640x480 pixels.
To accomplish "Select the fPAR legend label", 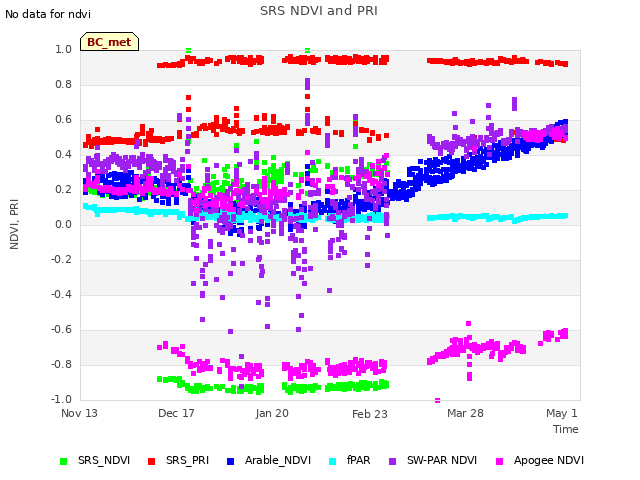I will point(358,460).
